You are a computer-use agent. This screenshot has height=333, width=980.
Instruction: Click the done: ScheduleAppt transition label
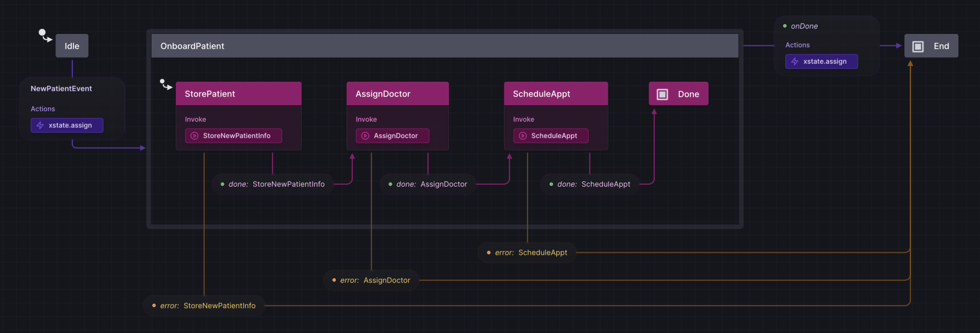(589, 184)
